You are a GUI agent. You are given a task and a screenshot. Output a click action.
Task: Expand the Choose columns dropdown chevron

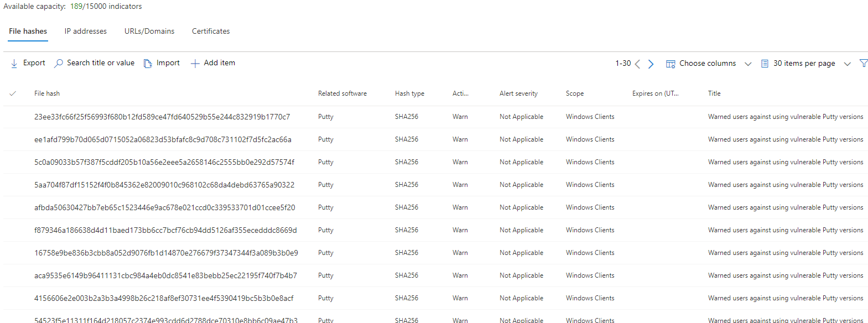(x=748, y=64)
